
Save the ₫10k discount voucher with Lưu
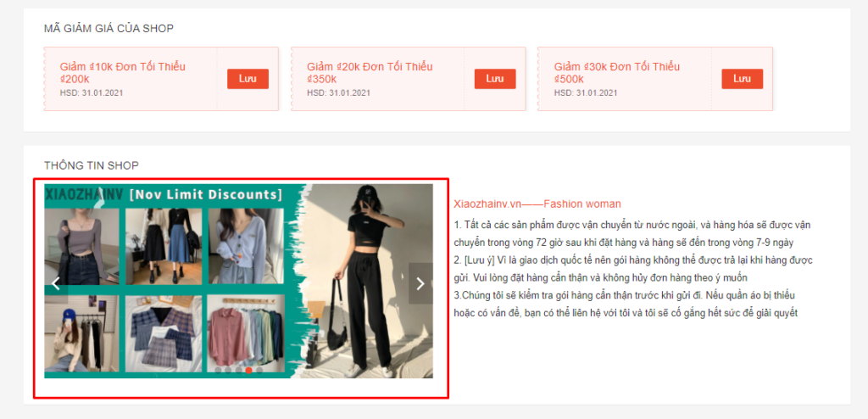pyautogui.click(x=248, y=79)
